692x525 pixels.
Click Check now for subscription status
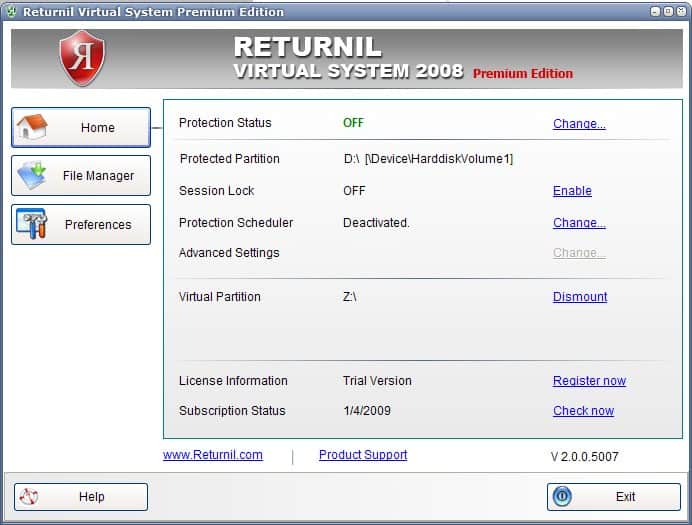583,411
